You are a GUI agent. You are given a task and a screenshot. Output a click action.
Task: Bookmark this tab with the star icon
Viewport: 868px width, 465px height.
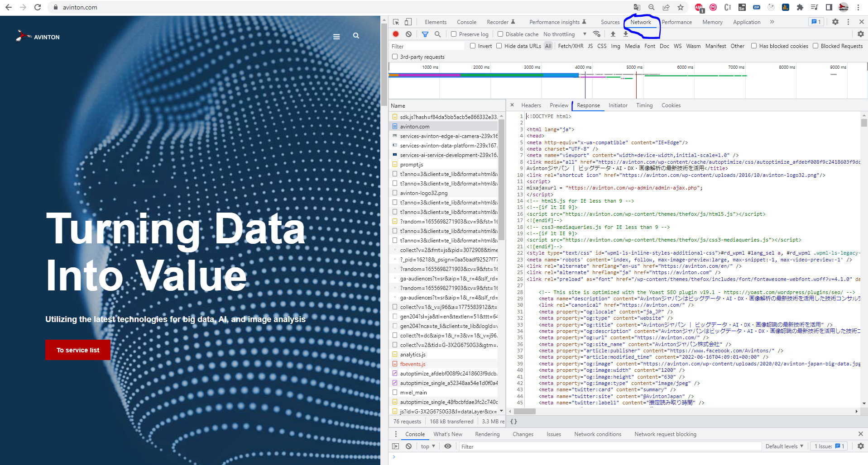[x=680, y=7]
